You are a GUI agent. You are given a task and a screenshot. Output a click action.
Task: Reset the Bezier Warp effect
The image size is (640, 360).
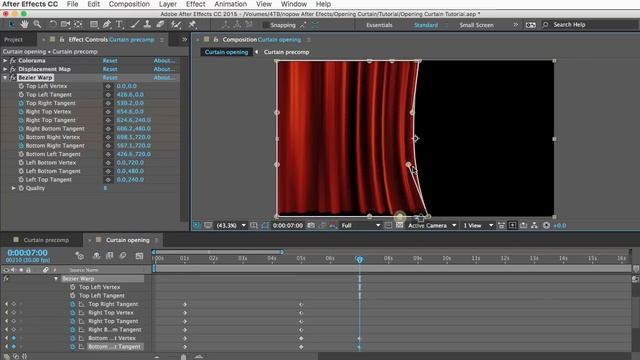point(110,78)
